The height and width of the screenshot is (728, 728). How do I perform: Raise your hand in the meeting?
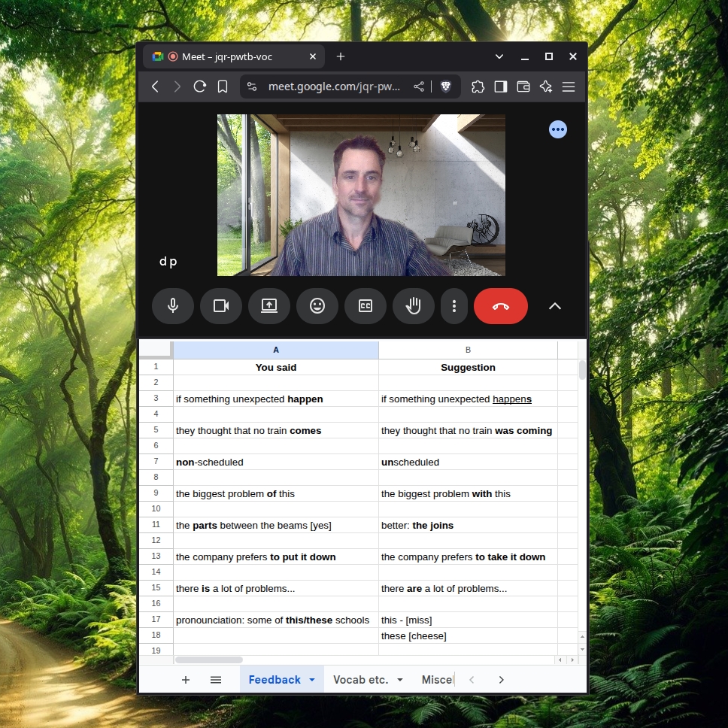coord(414,306)
